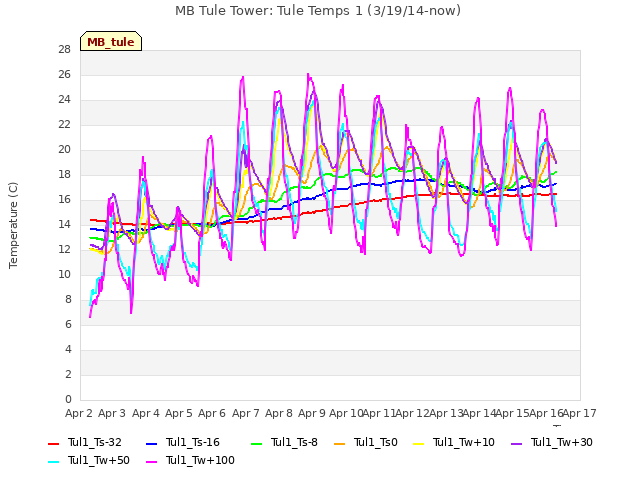640x480 pixels.
Task: Click the Apr 17 x-axis tick label
Action: (x=580, y=413)
